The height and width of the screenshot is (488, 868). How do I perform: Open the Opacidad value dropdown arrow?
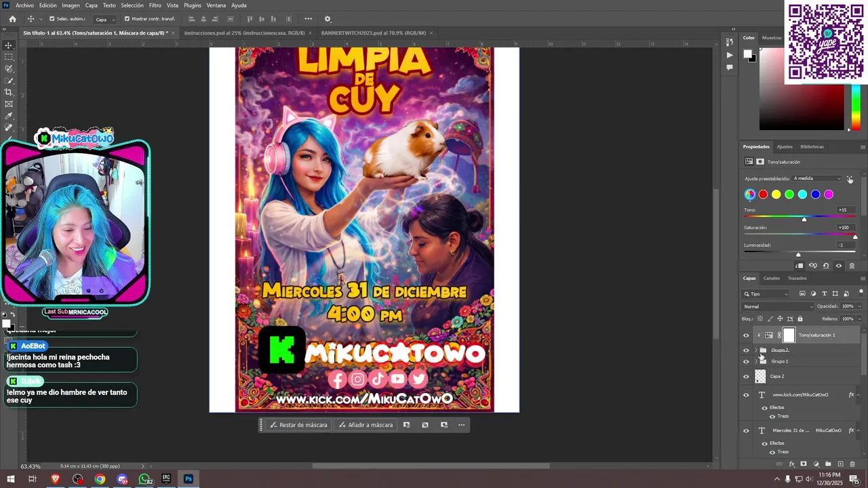click(x=860, y=306)
